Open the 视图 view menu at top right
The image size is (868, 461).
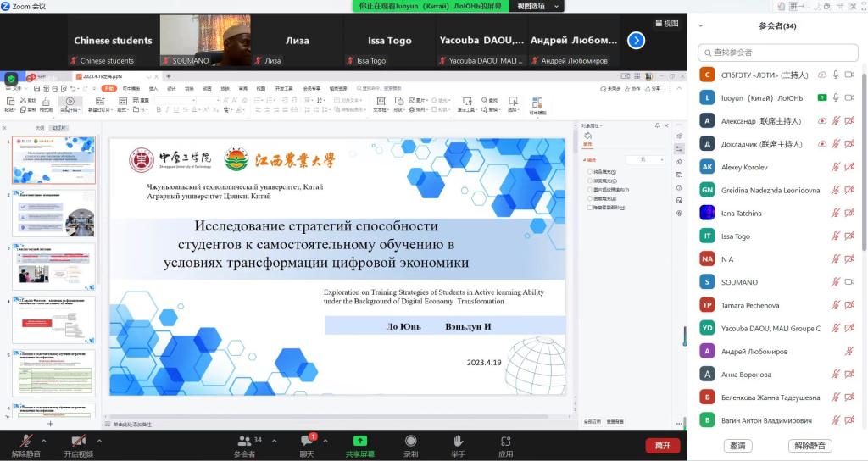[666, 24]
